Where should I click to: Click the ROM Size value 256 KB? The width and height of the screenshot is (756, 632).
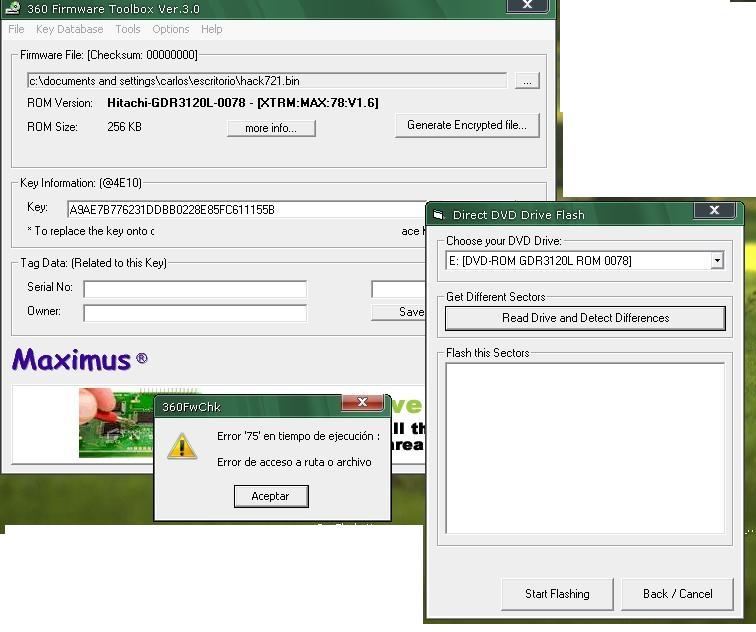point(124,127)
